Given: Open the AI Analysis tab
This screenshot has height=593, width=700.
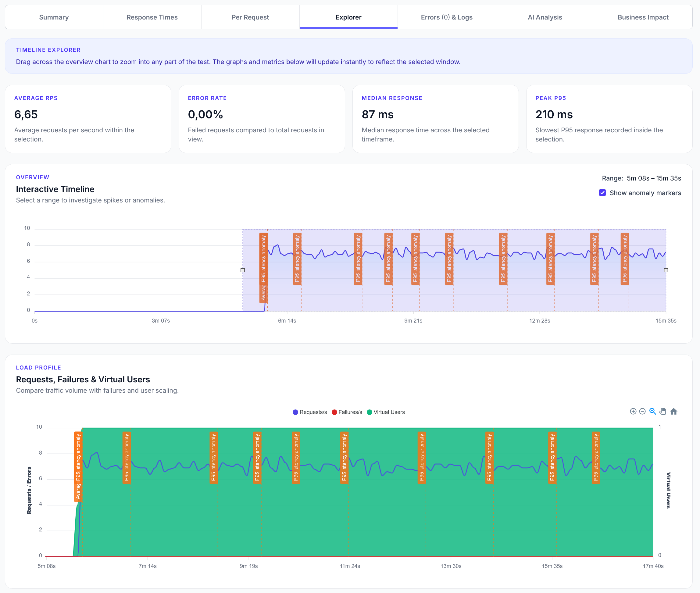Looking at the screenshot, I should 545,17.
